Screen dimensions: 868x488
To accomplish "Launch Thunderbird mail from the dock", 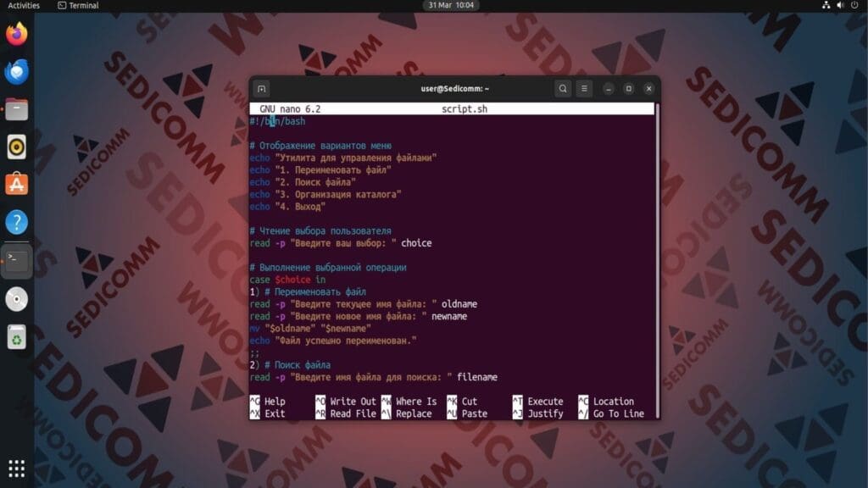I will pyautogui.click(x=15, y=71).
